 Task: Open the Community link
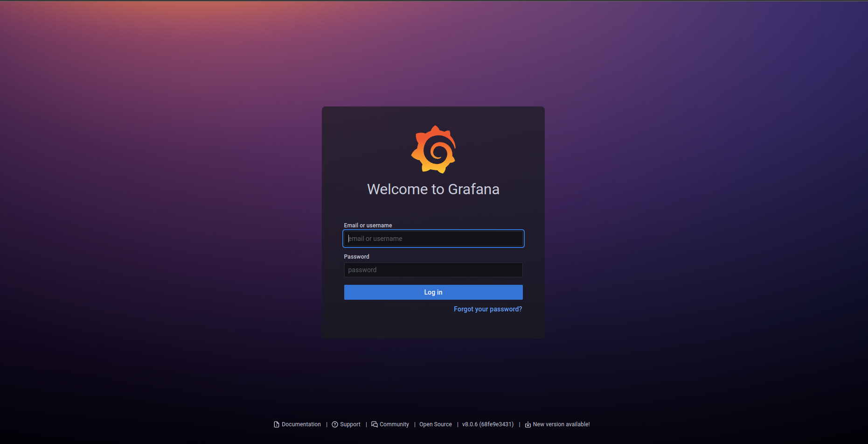[x=394, y=424]
